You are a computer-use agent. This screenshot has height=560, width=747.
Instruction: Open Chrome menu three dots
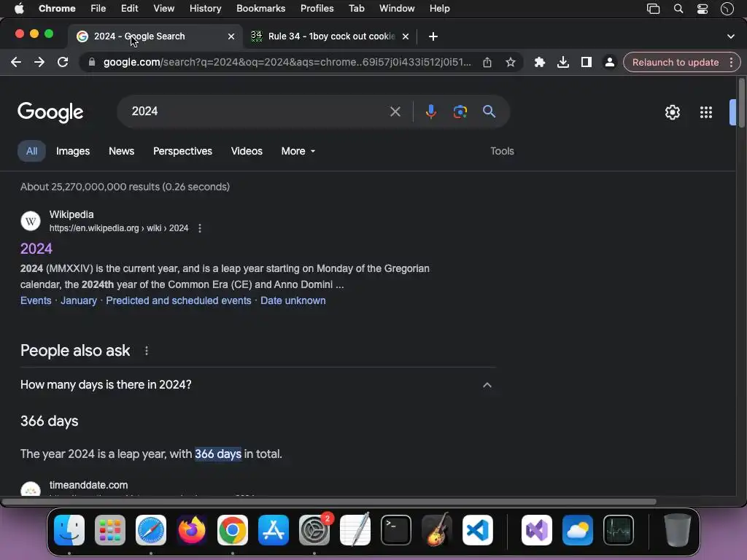click(x=731, y=63)
